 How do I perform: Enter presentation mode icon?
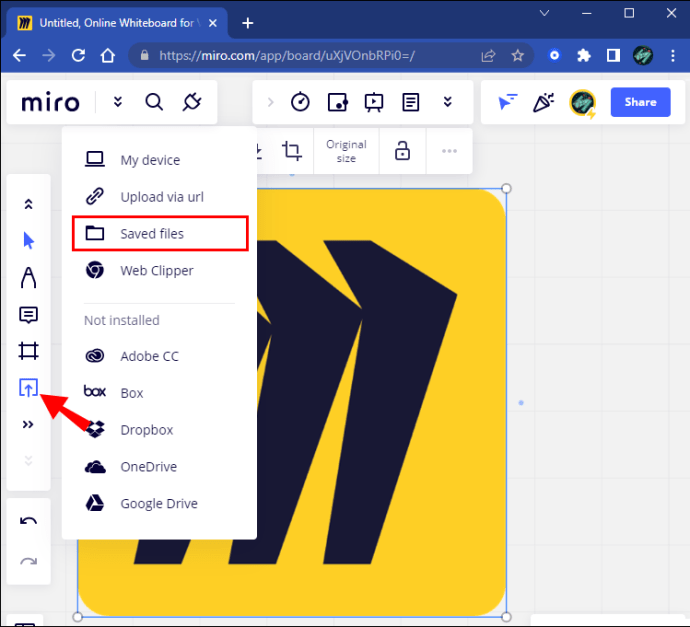[x=374, y=103]
